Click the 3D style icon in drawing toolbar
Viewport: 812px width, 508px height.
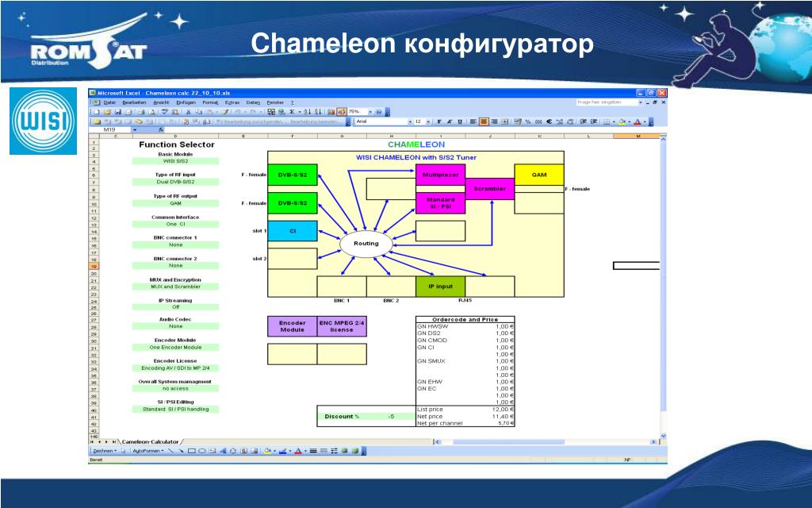coord(355,451)
